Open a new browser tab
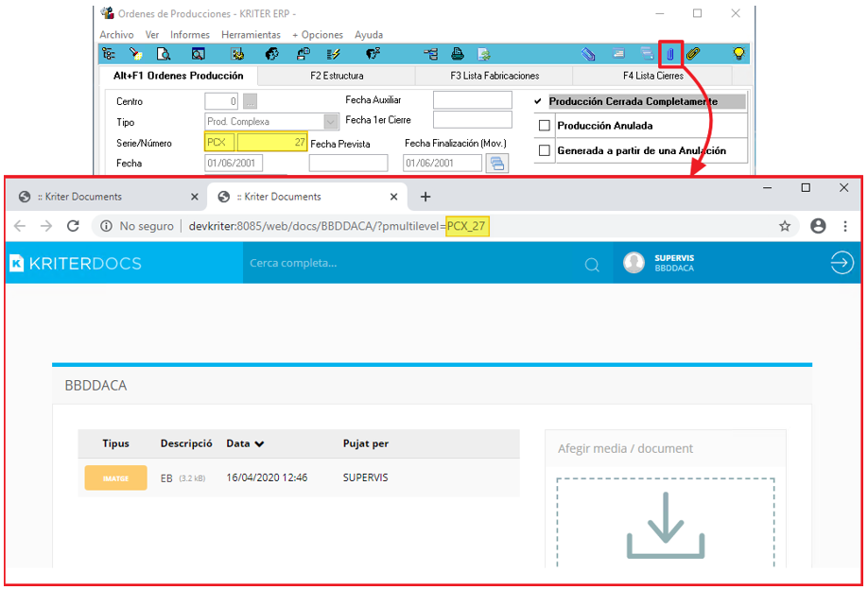868x590 pixels. click(x=425, y=197)
